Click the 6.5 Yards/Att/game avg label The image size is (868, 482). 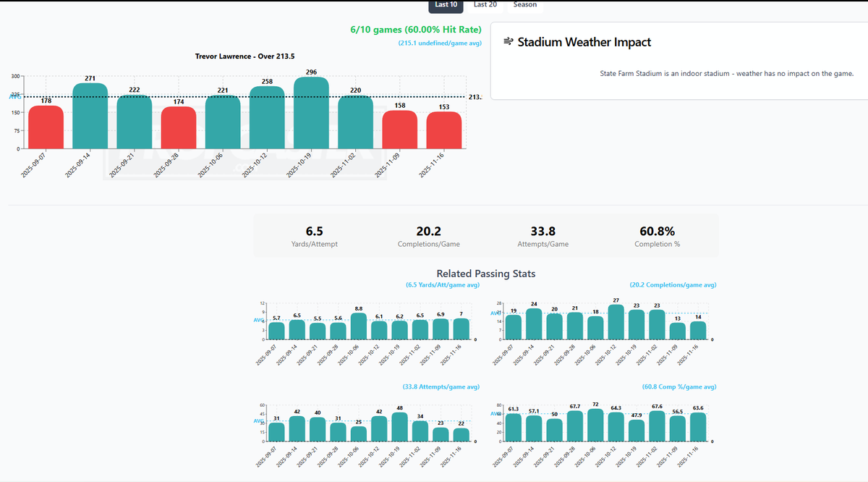pyautogui.click(x=443, y=285)
